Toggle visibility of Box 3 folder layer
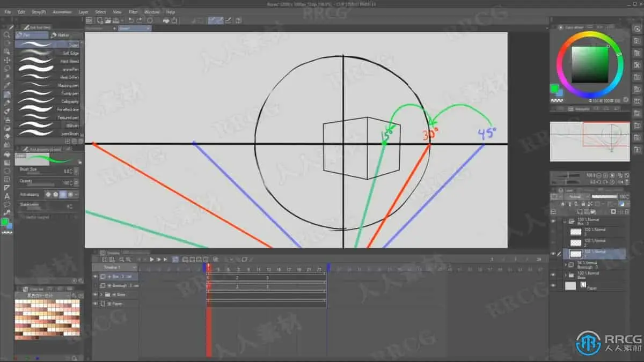Image resolution: width=644 pixels, height=362 pixels. tap(553, 221)
